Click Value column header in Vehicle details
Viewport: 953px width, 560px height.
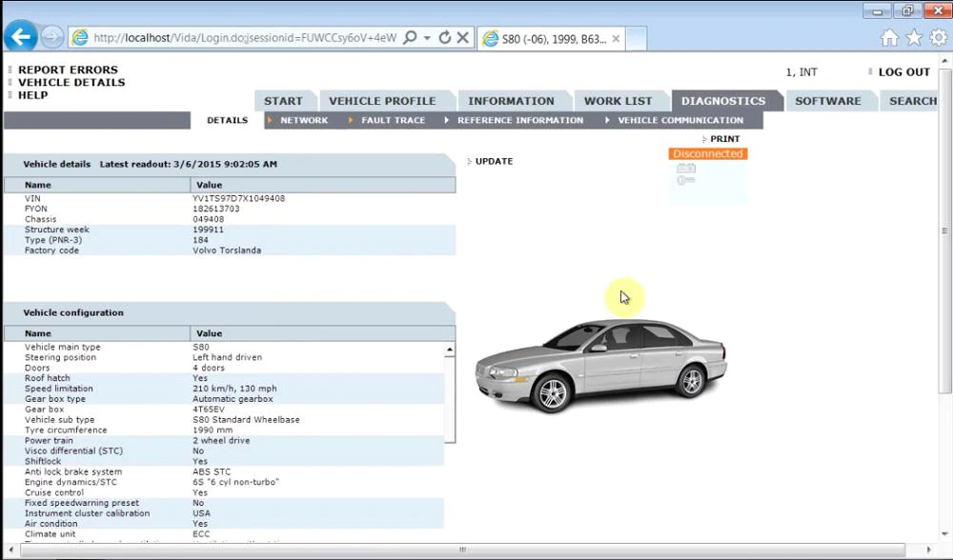(323, 185)
